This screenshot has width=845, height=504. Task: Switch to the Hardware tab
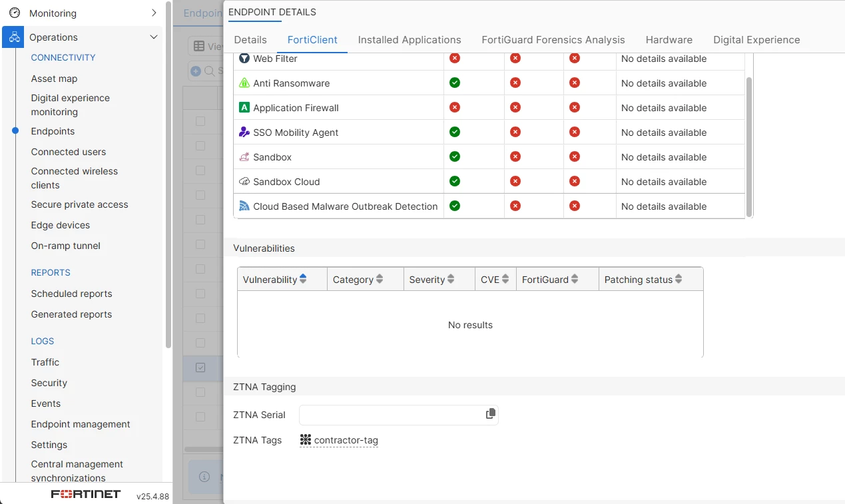tap(669, 40)
